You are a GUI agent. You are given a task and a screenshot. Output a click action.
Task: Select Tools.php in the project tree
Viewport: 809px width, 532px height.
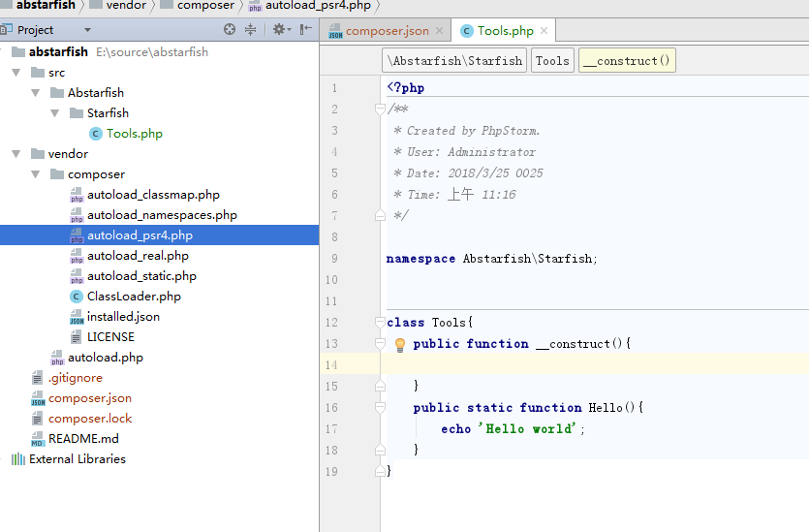coord(134,134)
